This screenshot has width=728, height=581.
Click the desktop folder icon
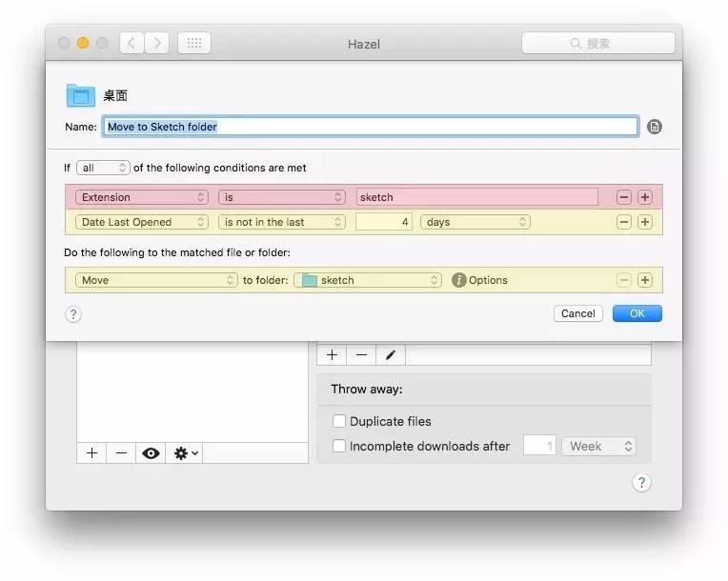click(81, 95)
